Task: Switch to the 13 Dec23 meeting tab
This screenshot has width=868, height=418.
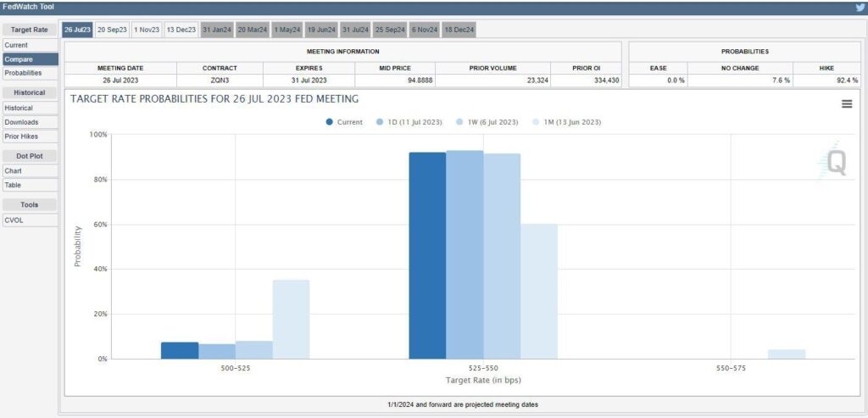Action: coord(181,30)
